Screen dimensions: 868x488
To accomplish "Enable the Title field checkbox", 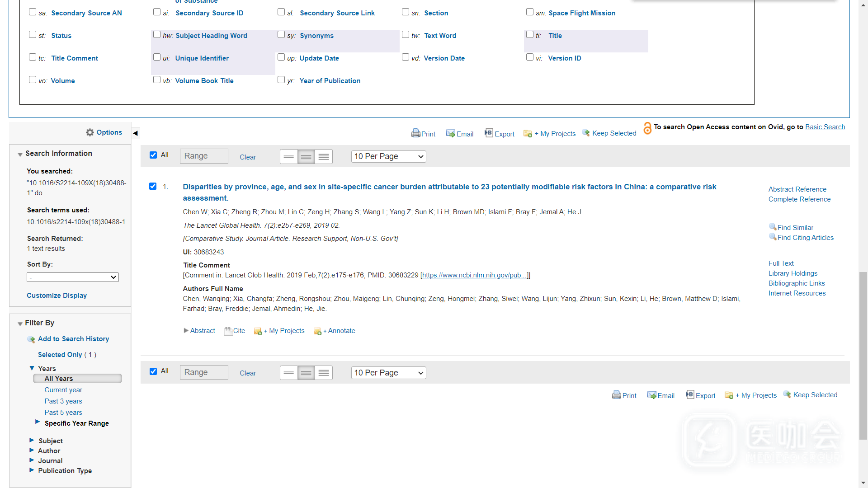I will [530, 35].
